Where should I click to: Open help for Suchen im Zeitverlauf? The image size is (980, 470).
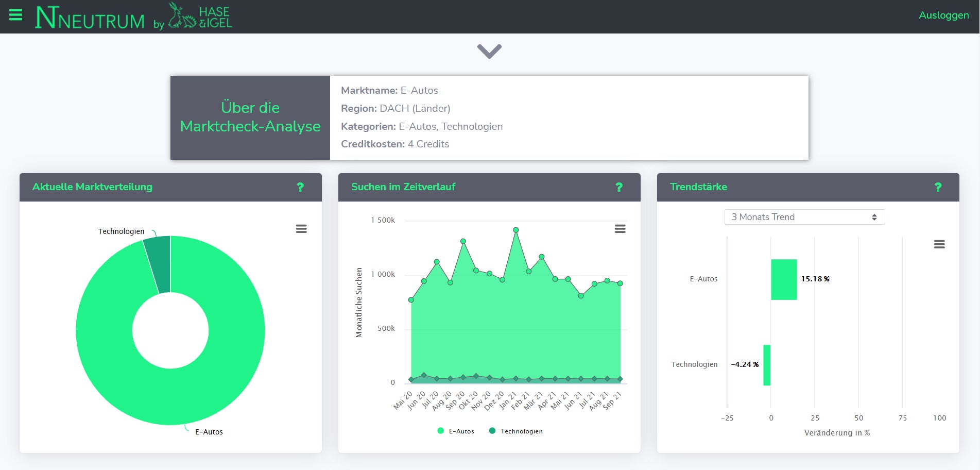[x=619, y=187]
